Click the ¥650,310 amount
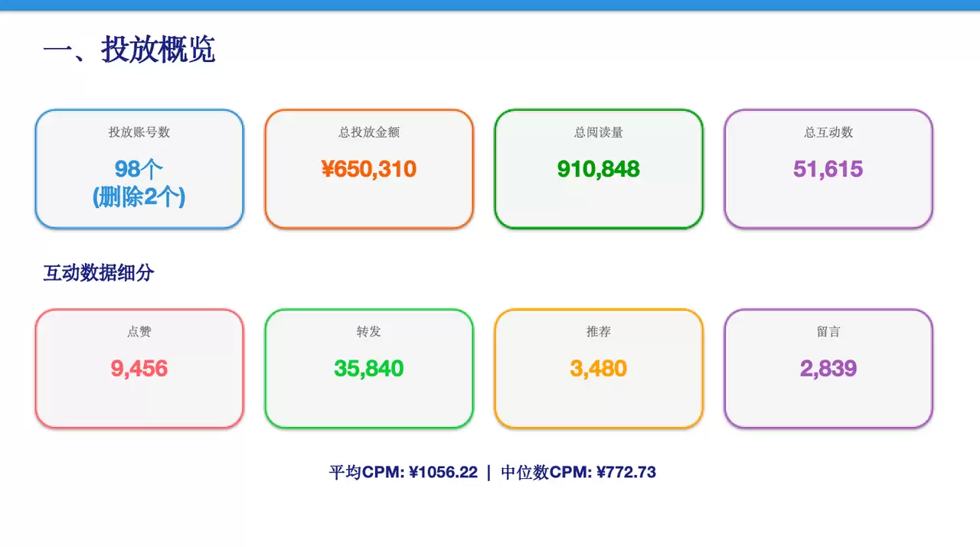Image resolution: width=980 pixels, height=547 pixels. point(369,169)
